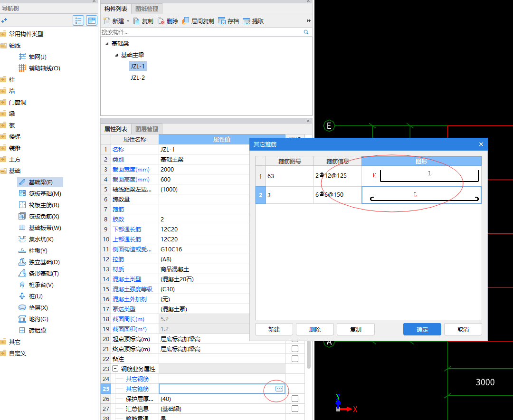Open ellipsis button for 其它箍筋 row
The width and height of the screenshot is (513, 420).
(279, 389)
